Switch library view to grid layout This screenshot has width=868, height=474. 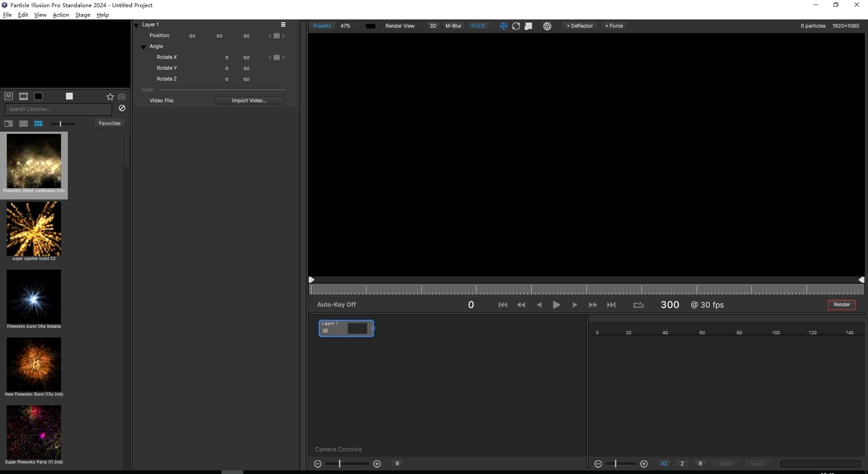38,123
